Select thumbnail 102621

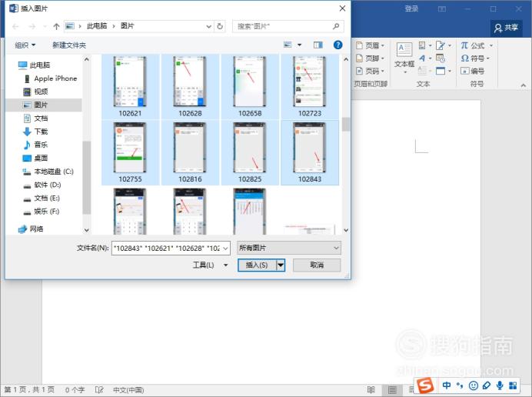(130, 87)
